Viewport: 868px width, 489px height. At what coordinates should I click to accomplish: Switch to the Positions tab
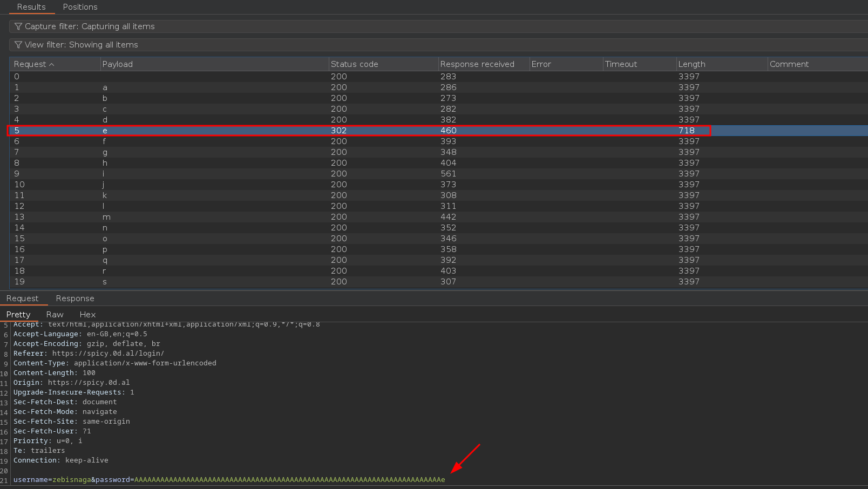[x=80, y=7]
